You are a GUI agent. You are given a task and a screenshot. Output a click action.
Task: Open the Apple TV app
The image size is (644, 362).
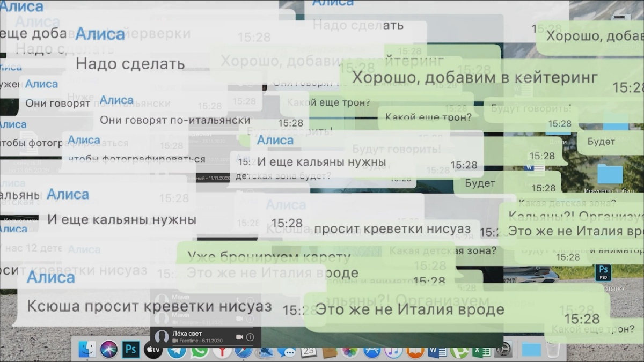point(153,351)
